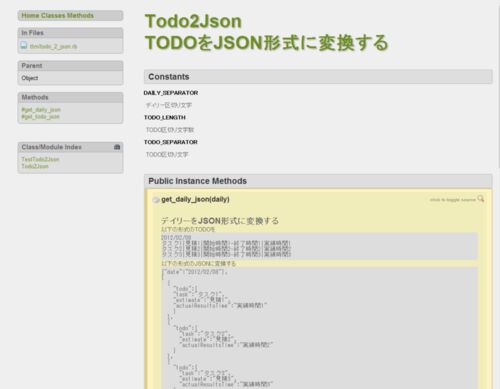Click the Class/Module Index search icon

click(117, 147)
